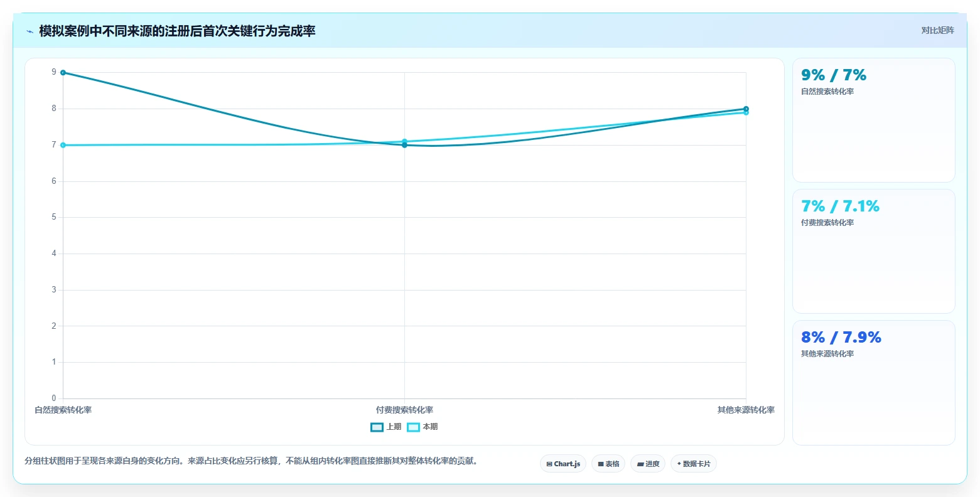Viewport: 980px width, 497px height.
Task: Select the 表格 tag chip
Action: click(608, 464)
